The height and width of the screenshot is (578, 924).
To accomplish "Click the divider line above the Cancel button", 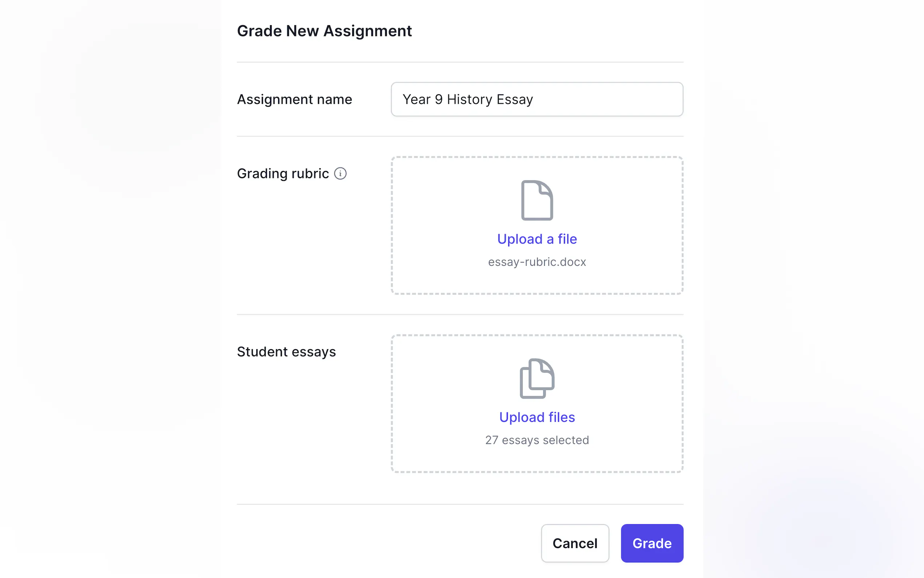I will point(460,504).
